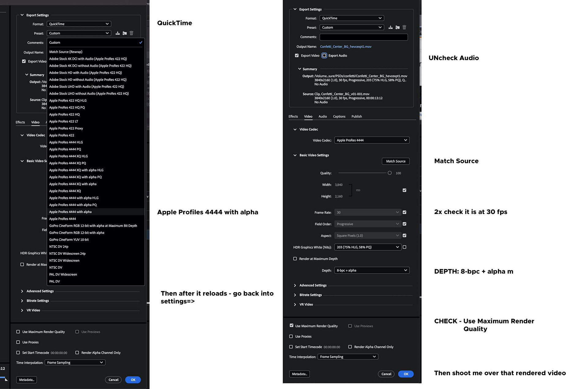
Task: Click Cancel button in left panel
Action: [x=113, y=380]
